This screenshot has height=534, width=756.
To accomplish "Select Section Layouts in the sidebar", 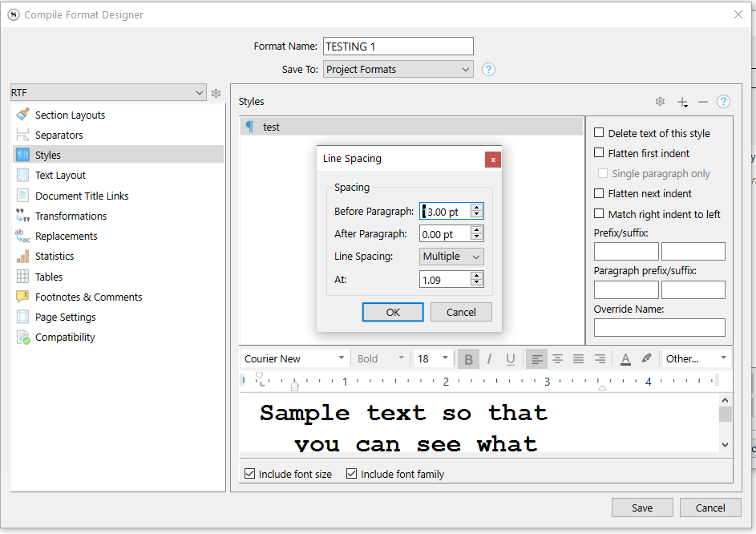I will 70,115.
